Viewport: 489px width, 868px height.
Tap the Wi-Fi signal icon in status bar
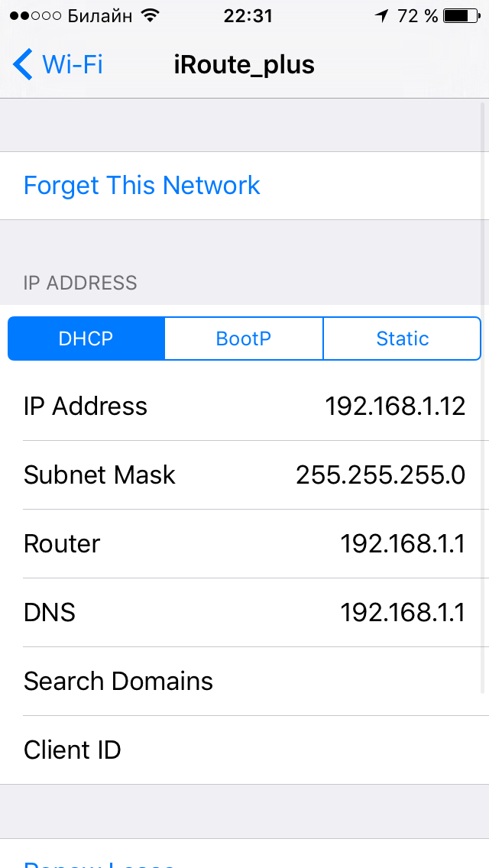(x=150, y=15)
